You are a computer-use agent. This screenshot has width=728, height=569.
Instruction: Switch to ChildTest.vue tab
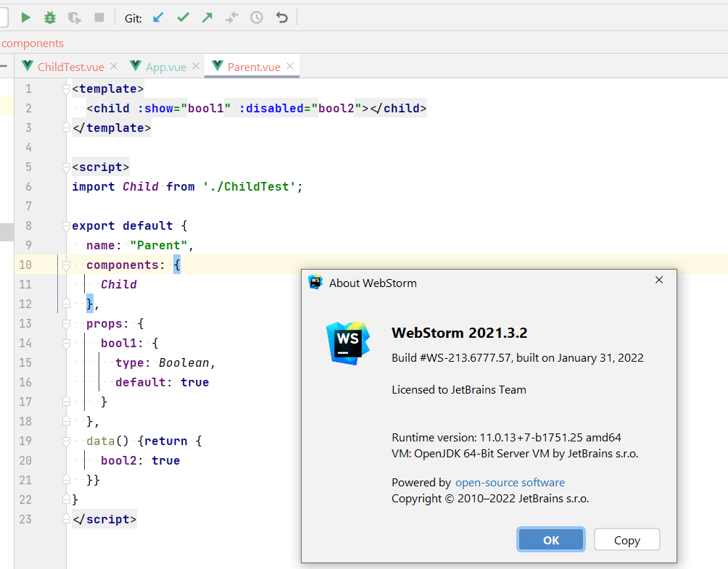click(x=70, y=67)
